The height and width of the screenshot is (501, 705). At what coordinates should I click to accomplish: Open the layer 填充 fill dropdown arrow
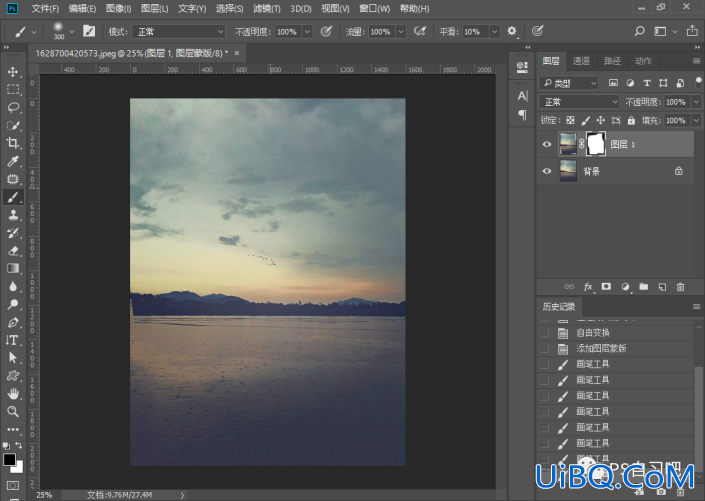(x=696, y=121)
